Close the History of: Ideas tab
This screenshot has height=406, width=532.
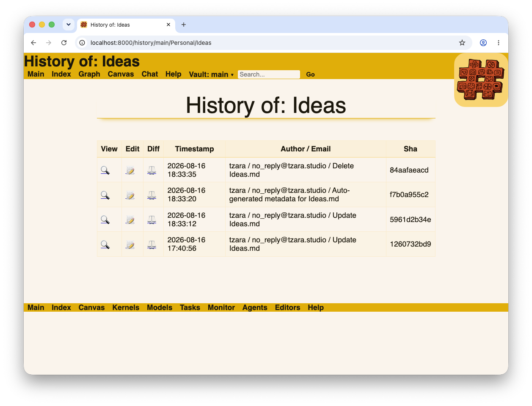click(168, 25)
